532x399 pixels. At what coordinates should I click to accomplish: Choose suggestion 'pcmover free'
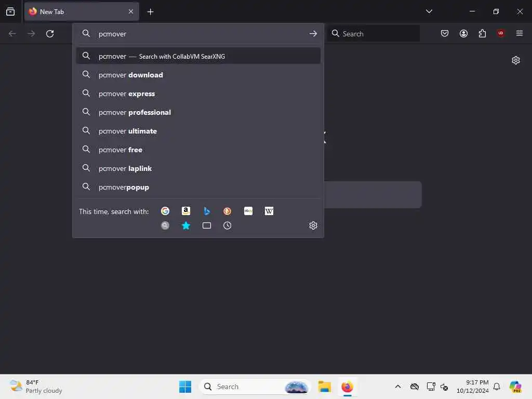198,150
